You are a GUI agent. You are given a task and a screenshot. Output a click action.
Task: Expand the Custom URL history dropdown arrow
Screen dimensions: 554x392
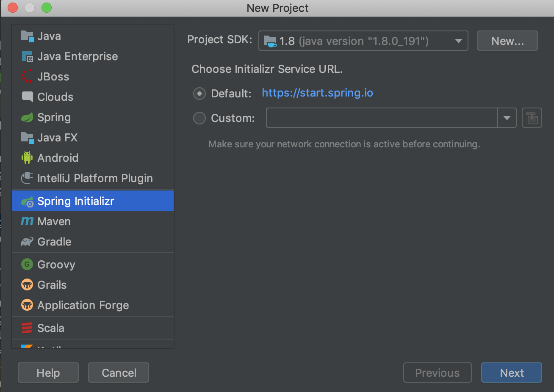[x=507, y=118]
